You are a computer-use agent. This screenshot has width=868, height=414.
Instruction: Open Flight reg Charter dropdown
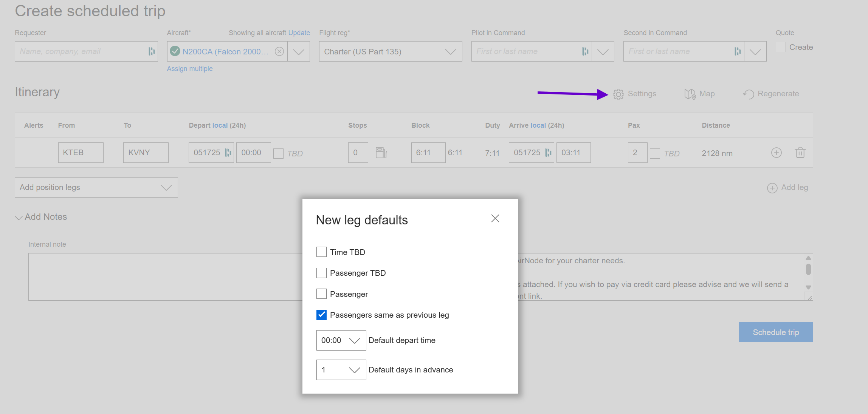[x=391, y=51]
